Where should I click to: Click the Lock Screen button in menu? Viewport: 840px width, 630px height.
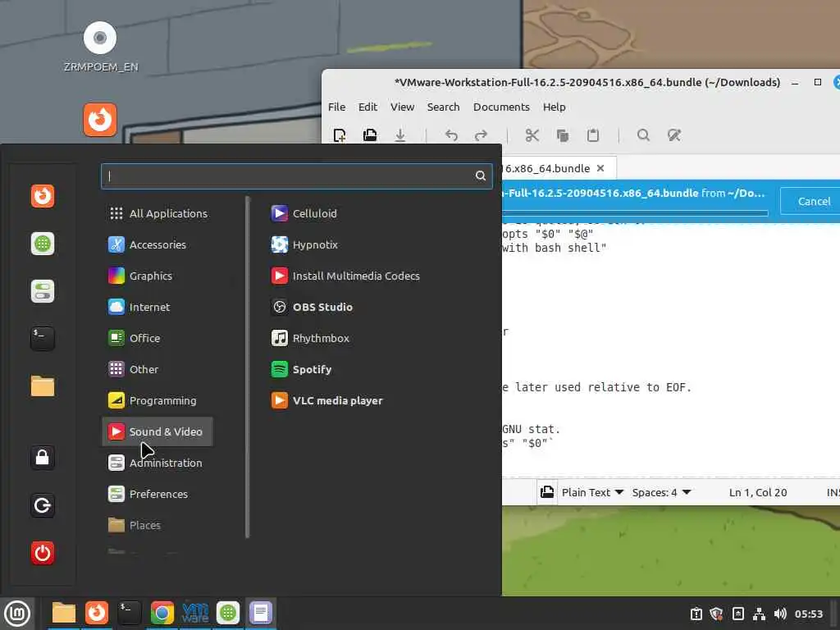click(x=43, y=458)
